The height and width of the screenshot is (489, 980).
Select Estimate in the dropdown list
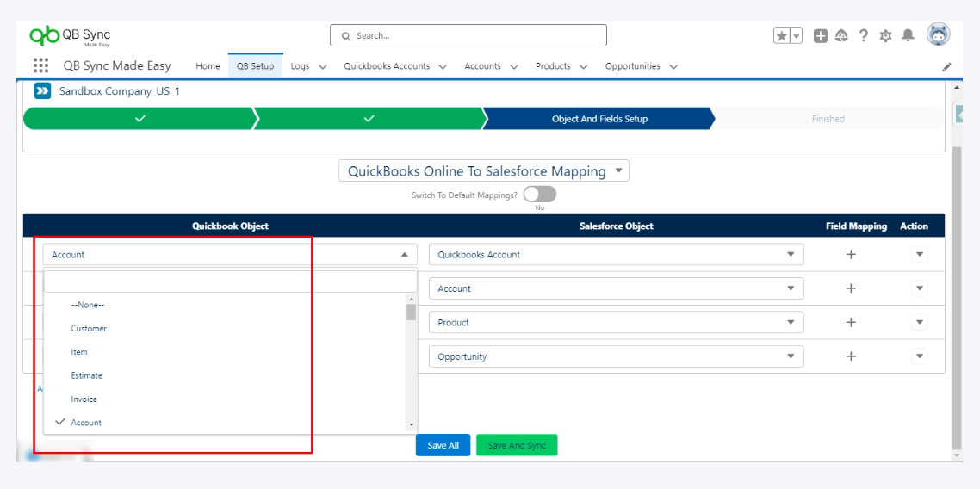pyautogui.click(x=87, y=376)
